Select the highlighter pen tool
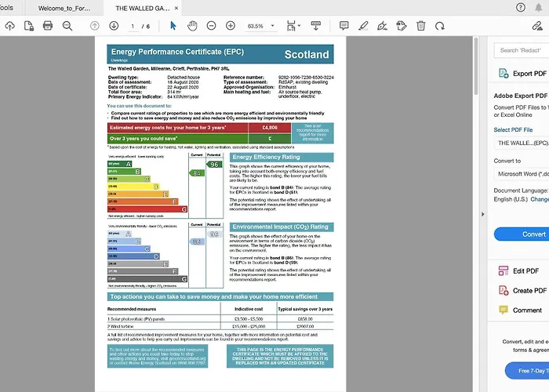This screenshot has width=549, height=392. (362, 26)
